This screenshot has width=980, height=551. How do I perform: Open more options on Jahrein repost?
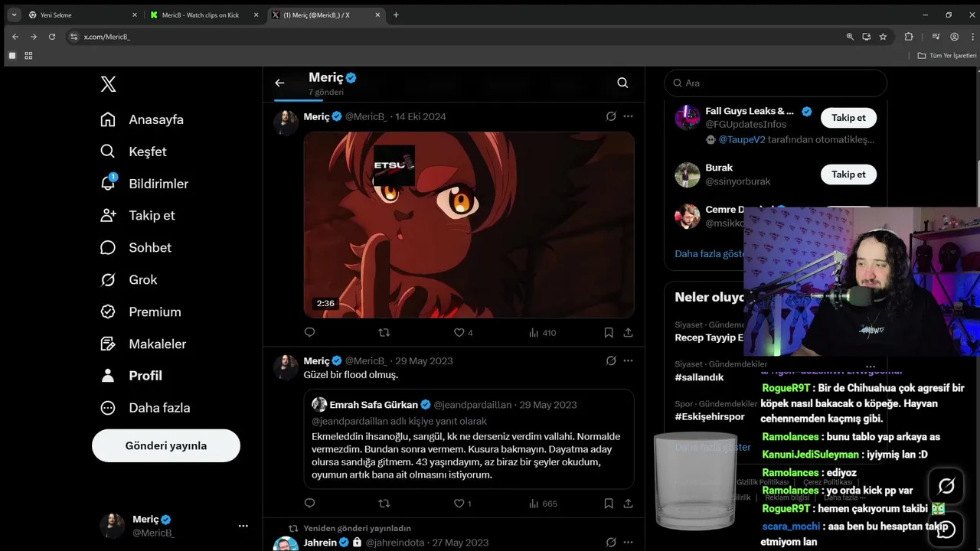tap(628, 543)
